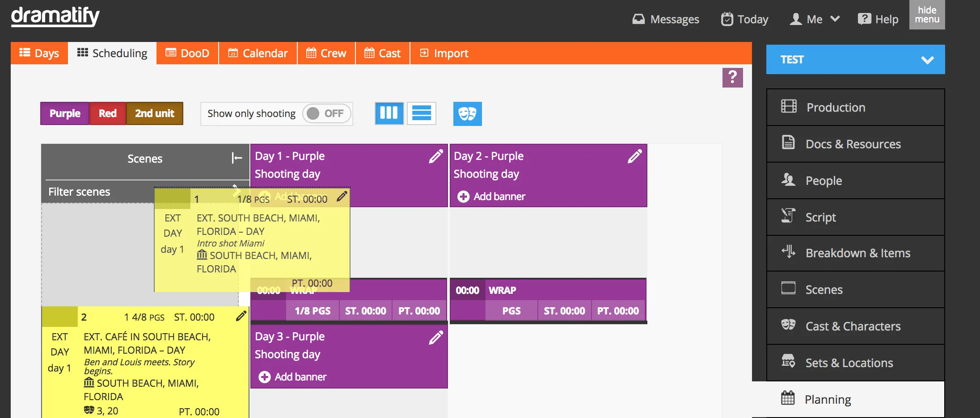The image size is (980, 418).
Task: Select the Red team button
Action: click(108, 113)
